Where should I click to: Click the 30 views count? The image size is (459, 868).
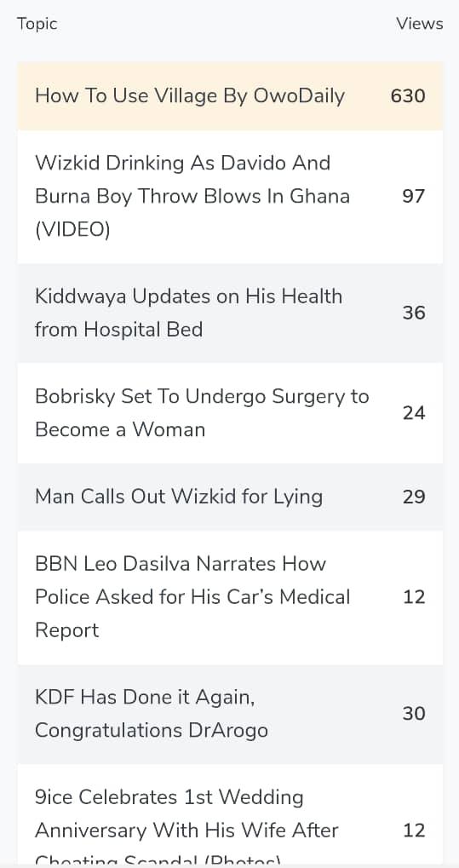[414, 714]
